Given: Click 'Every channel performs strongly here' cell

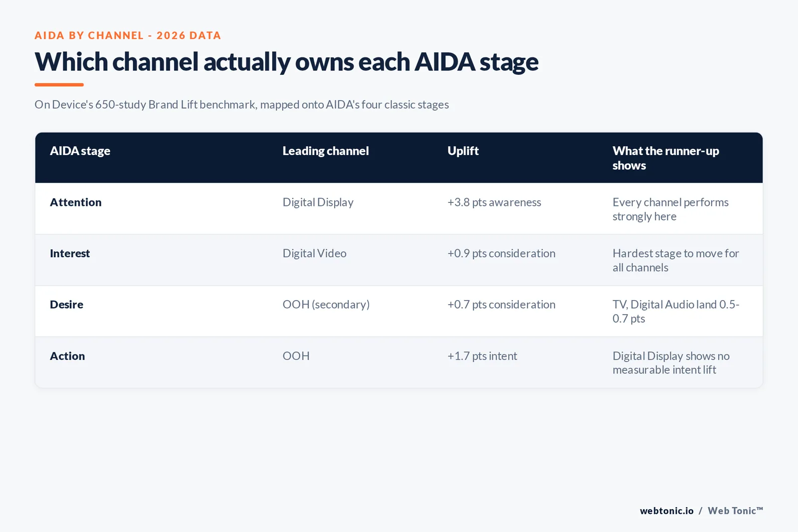Looking at the screenshot, I should tap(670, 209).
